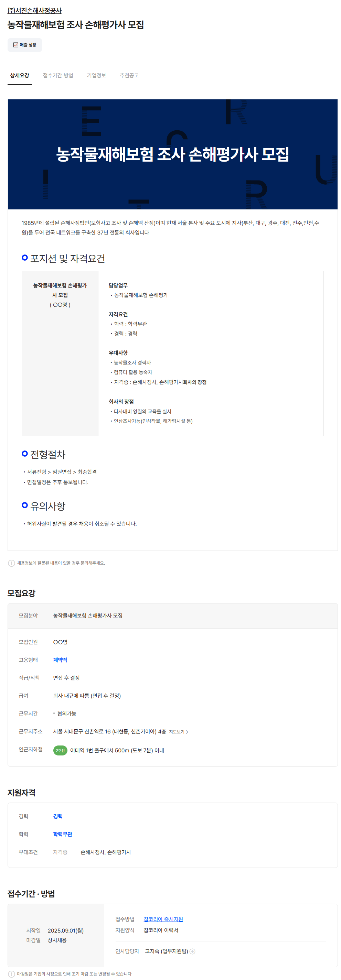This screenshot has height=980, width=341.
Task: Expand contact details plus icon beside 고지숙
Action: pyautogui.click(x=193, y=951)
